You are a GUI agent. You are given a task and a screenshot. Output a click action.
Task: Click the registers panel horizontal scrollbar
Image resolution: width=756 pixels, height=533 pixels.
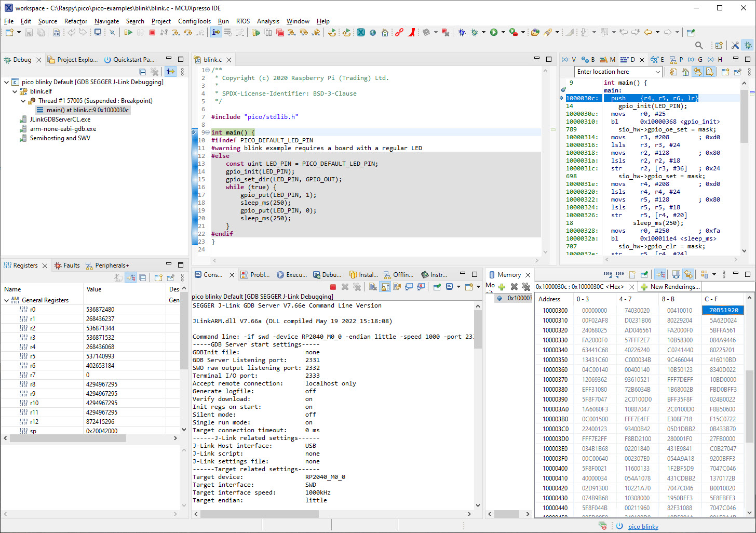point(67,438)
